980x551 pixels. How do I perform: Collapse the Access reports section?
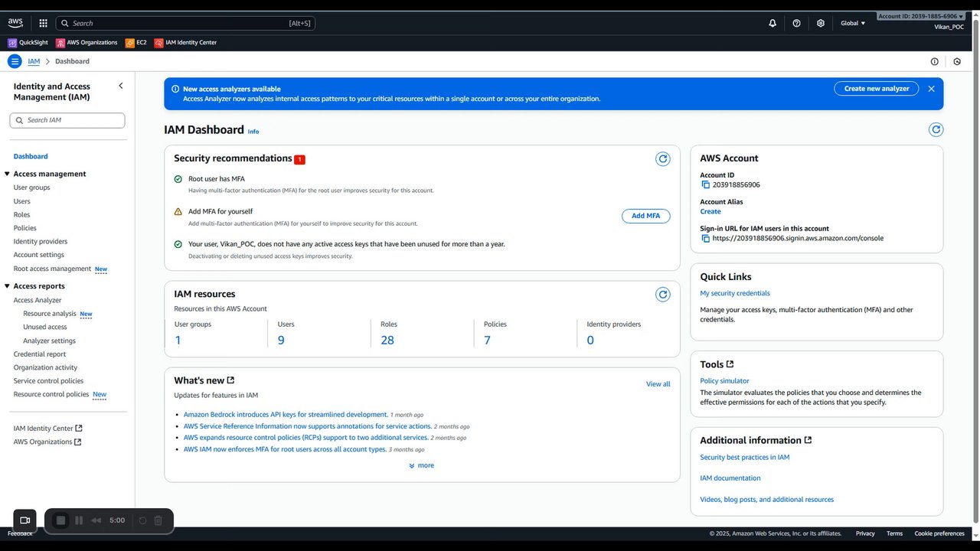coord(8,286)
